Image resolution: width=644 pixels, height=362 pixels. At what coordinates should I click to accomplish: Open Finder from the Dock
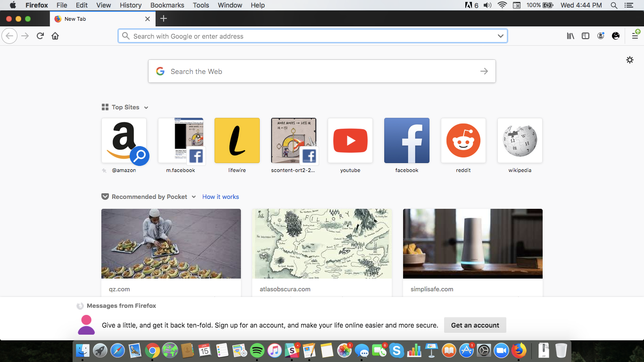(x=83, y=350)
